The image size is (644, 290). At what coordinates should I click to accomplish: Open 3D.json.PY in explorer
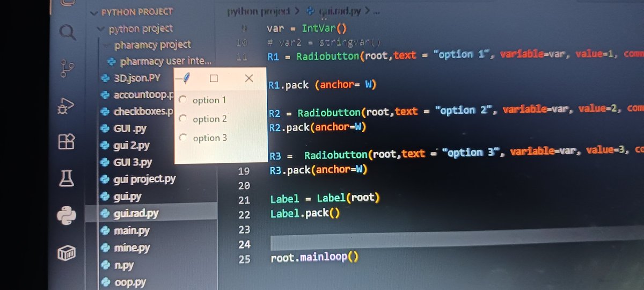click(131, 78)
